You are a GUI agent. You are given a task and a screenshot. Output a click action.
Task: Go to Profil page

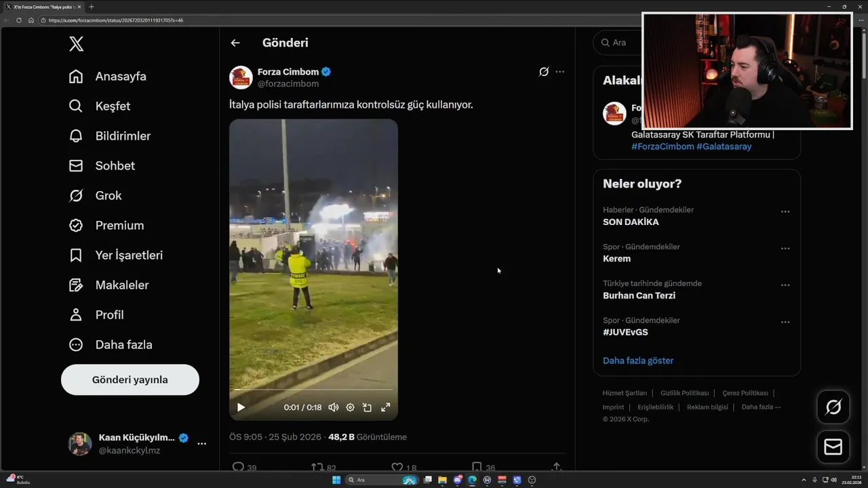tap(96, 315)
